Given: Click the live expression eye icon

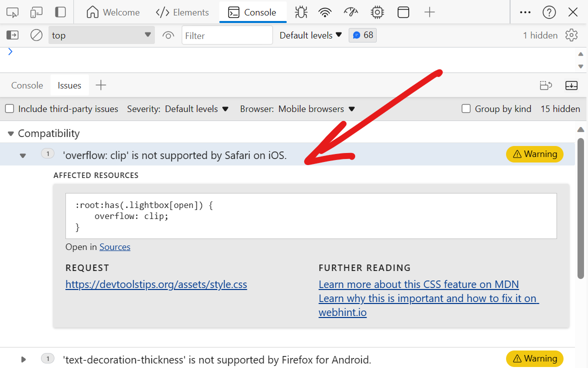Looking at the screenshot, I should pos(168,35).
